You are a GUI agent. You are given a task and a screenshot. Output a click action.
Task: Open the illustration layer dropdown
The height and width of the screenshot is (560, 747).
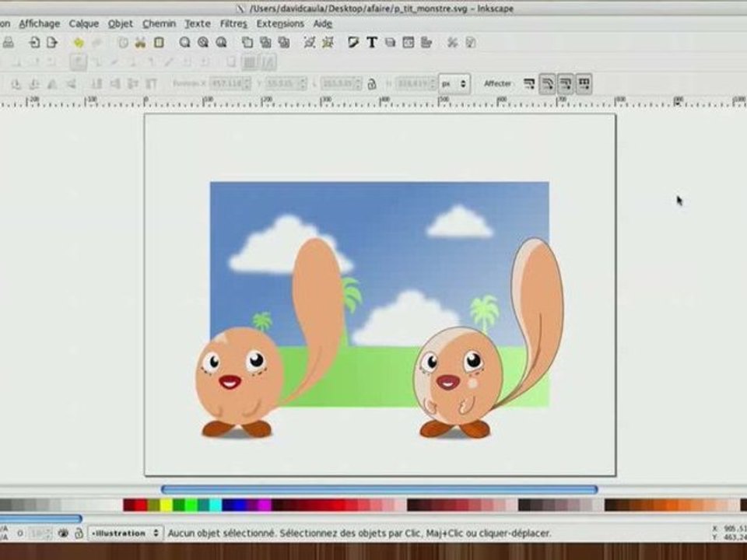click(126, 534)
